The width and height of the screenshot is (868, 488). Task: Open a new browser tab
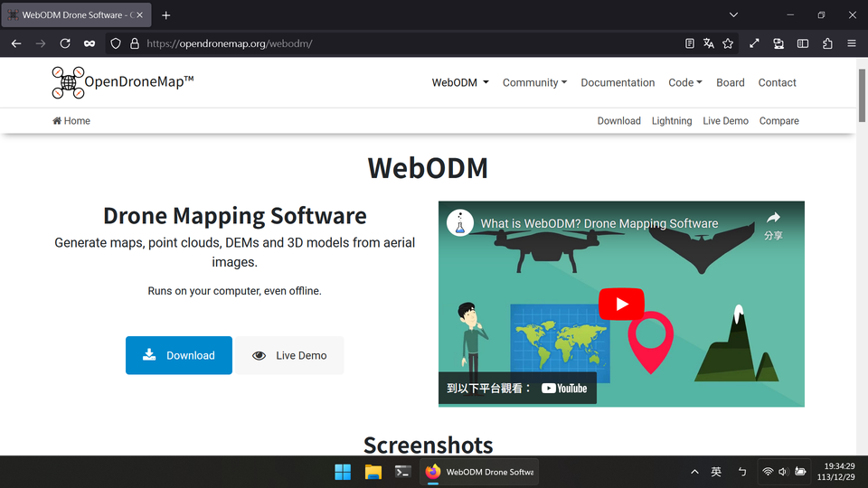(166, 15)
